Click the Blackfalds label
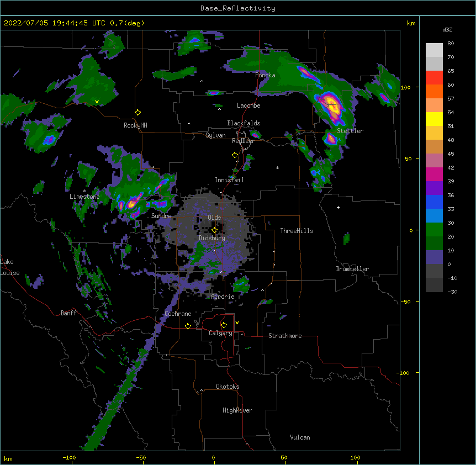This screenshot has height=465, width=476. [244, 123]
